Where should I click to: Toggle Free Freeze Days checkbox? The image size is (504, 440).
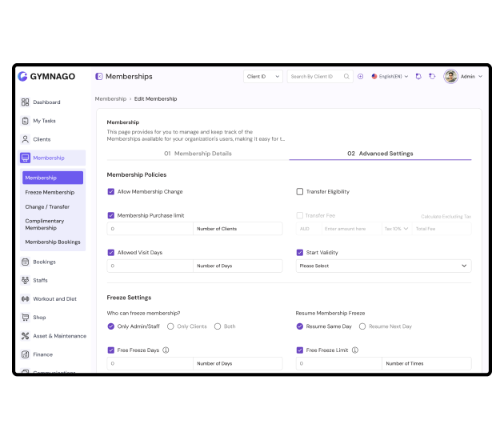tap(111, 350)
